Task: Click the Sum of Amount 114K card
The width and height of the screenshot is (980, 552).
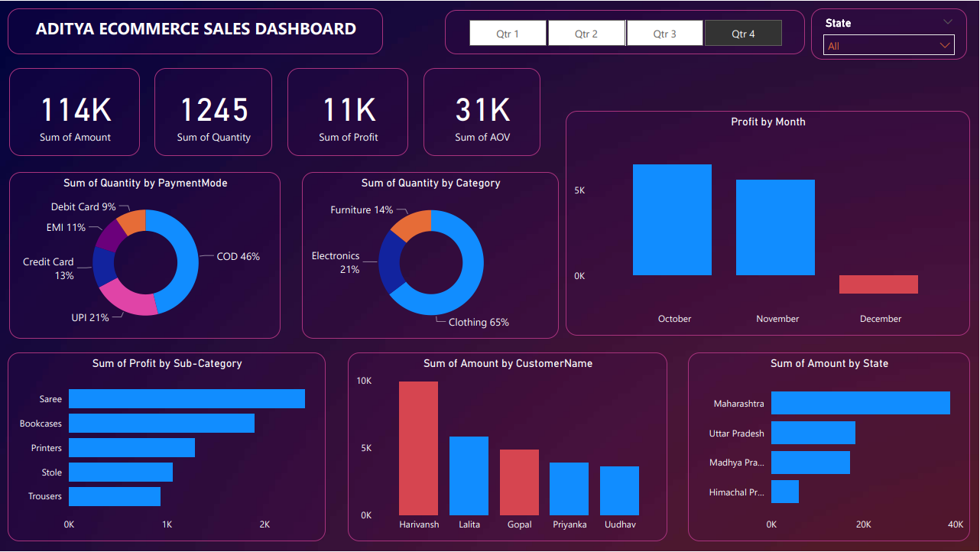Action: (74, 112)
